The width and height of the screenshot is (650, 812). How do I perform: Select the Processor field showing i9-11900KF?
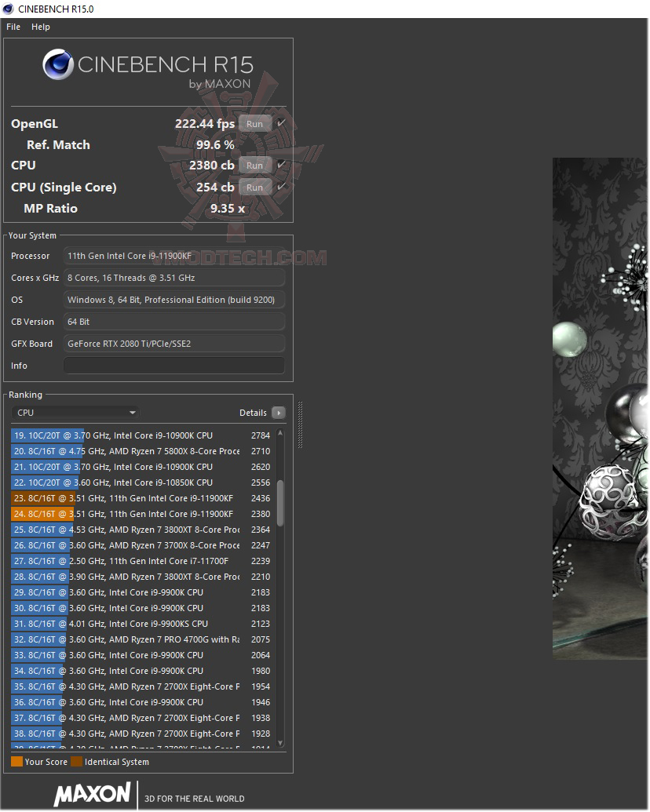click(x=173, y=255)
